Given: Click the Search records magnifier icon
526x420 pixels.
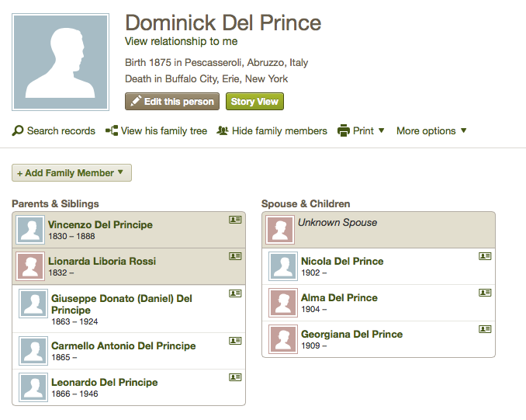Looking at the screenshot, I should click(x=18, y=130).
